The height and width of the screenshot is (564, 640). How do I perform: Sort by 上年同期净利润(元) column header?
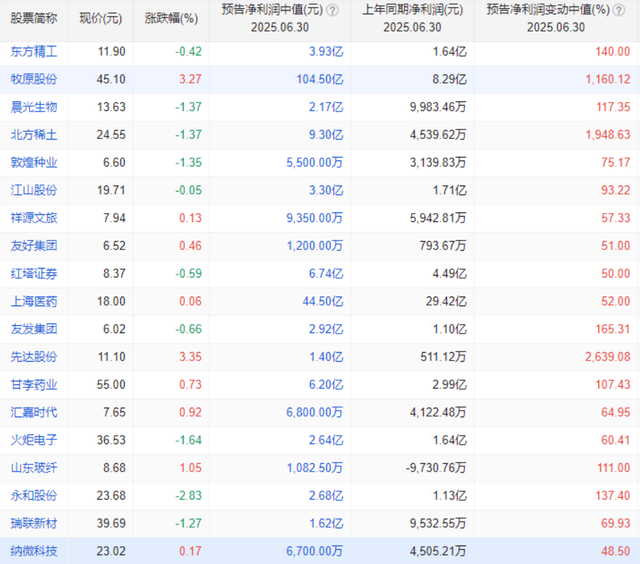pos(412,10)
